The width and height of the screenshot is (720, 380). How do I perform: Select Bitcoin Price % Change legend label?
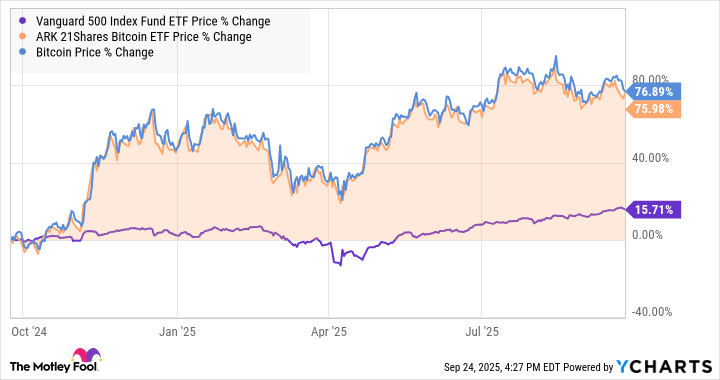click(95, 52)
